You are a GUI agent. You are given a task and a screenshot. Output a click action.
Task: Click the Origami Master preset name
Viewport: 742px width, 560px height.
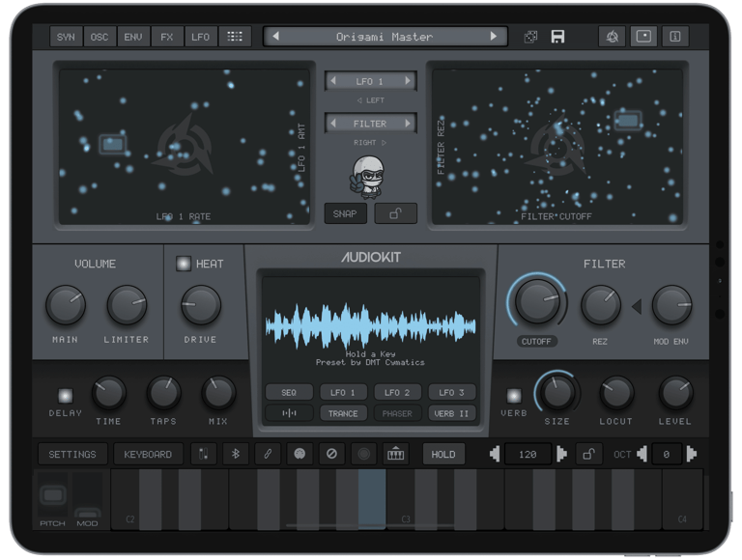(385, 37)
